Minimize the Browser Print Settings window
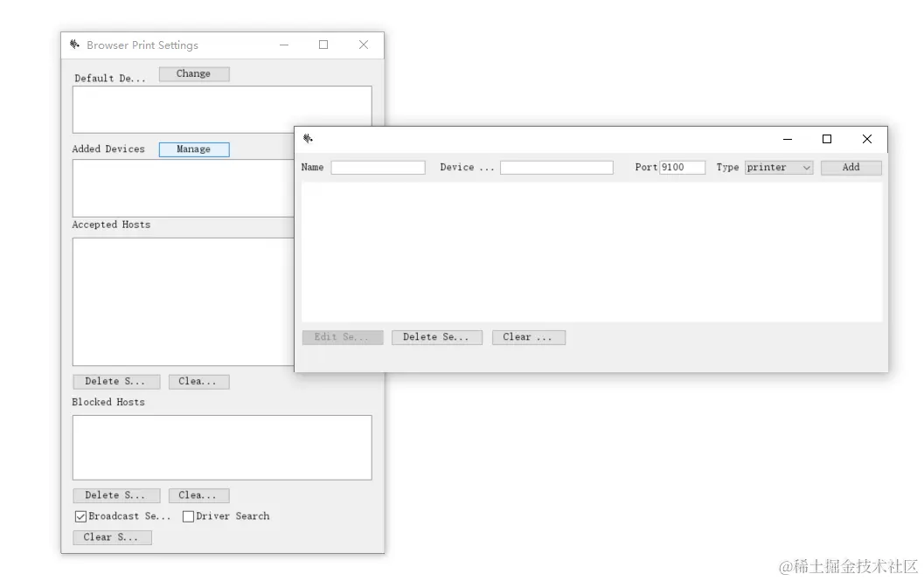The height and width of the screenshot is (581, 924). (284, 45)
